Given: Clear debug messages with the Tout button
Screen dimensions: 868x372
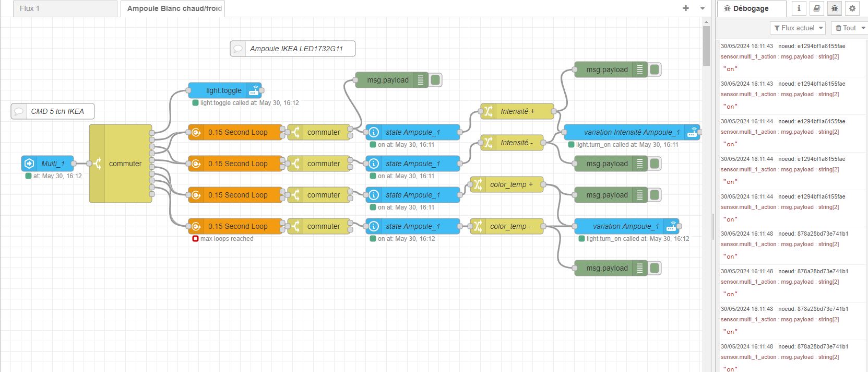Looking at the screenshot, I should [x=846, y=28].
